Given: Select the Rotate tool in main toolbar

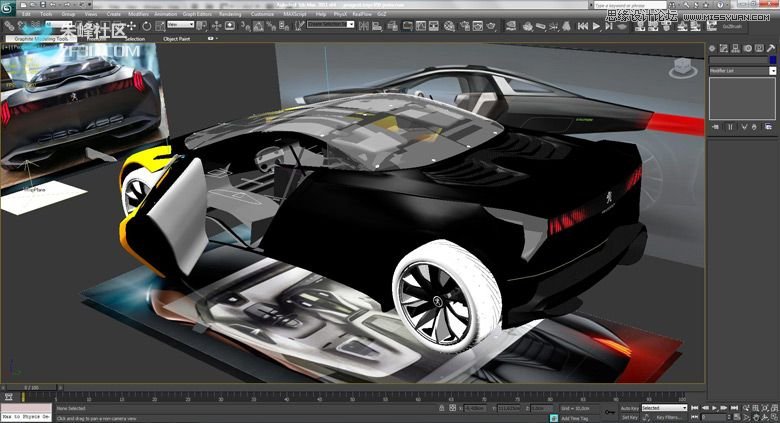Looking at the screenshot, I should 147,25.
